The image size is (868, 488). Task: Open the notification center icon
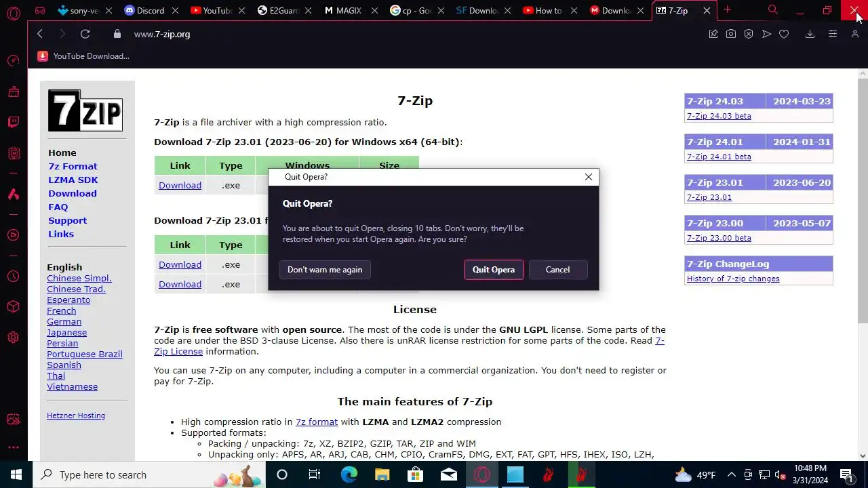[x=846, y=474]
